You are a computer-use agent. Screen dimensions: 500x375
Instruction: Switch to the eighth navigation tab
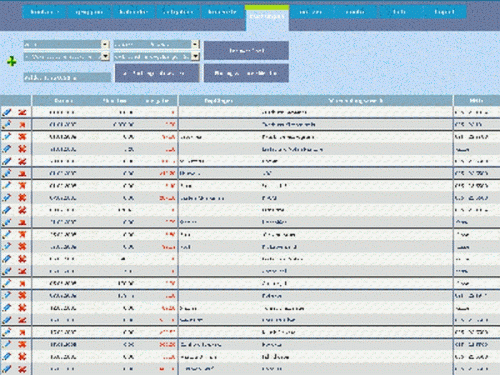coord(355,12)
